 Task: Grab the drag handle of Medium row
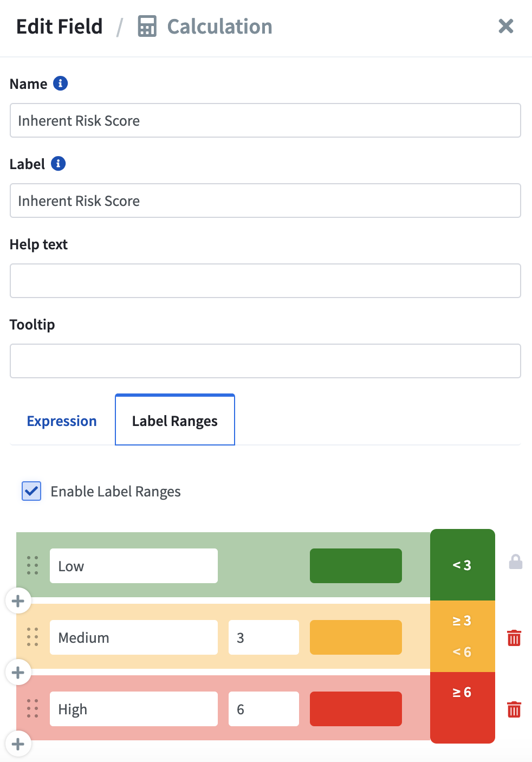(x=33, y=637)
